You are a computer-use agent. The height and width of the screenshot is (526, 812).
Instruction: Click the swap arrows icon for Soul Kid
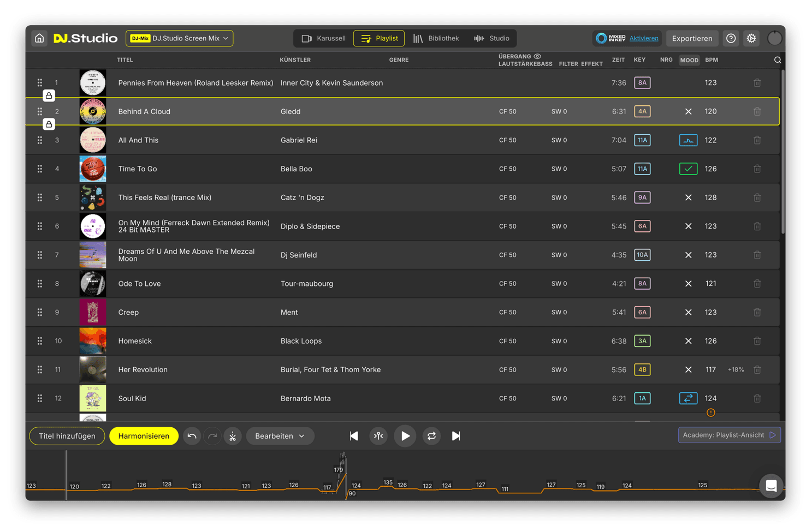[688, 398]
